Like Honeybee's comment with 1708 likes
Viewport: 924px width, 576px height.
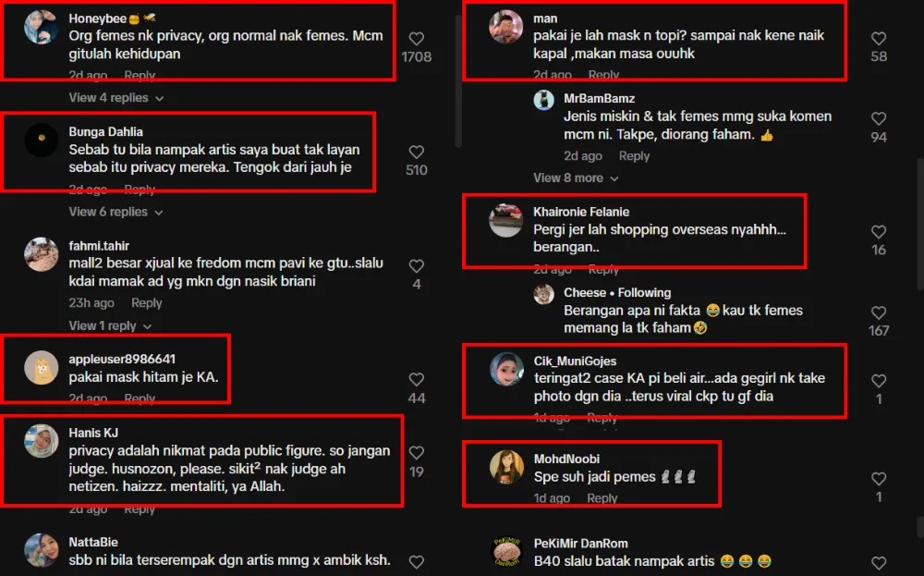pyautogui.click(x=416, y=39)
